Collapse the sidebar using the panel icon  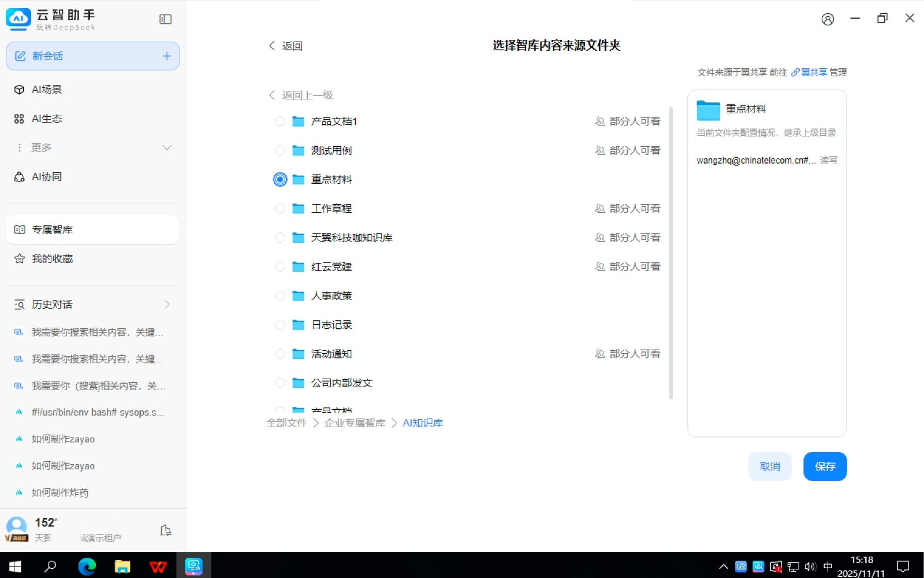tap(165, 19)
